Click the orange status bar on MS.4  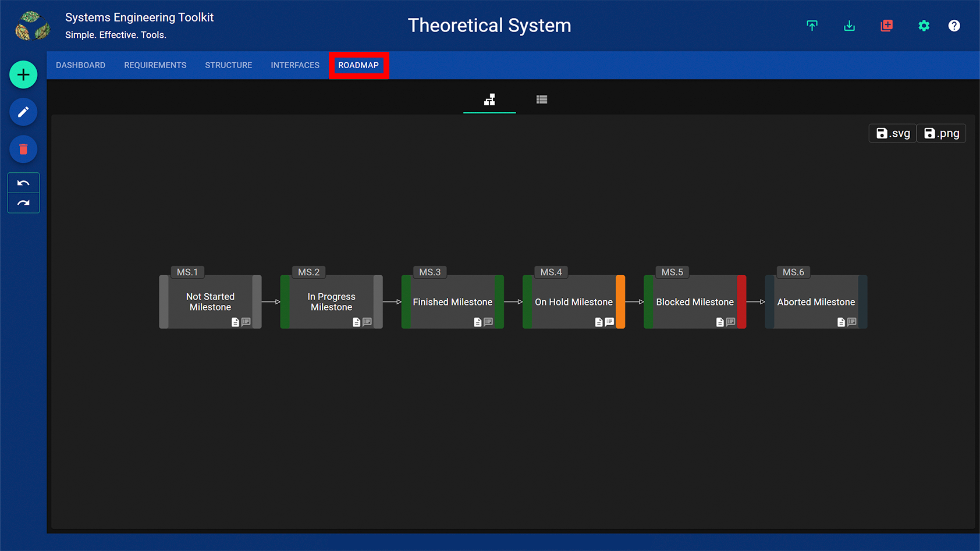point(620,302)
